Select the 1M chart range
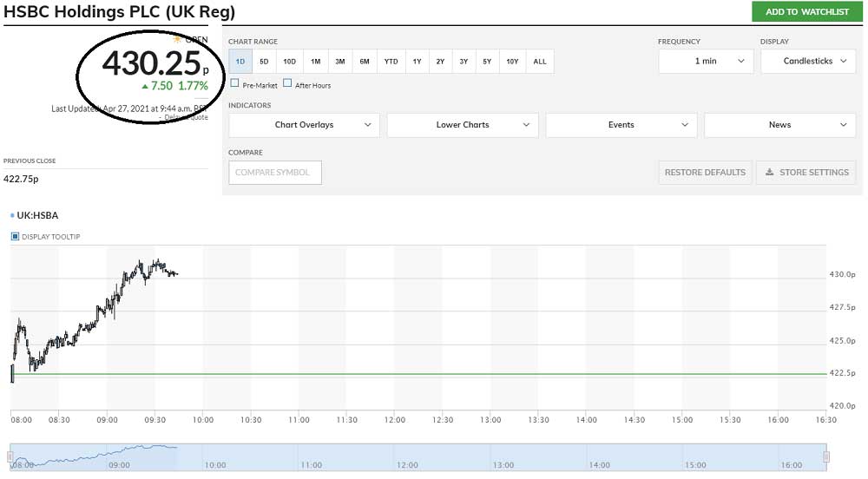The image size is (868, 479). click(316, 62)
